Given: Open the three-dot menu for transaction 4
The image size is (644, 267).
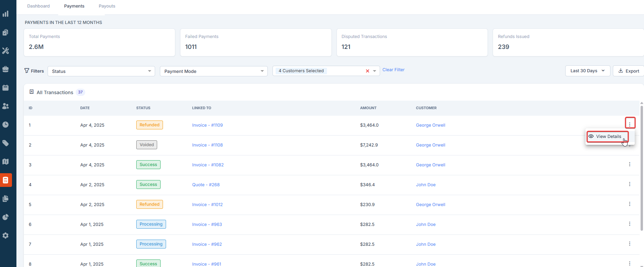Looking at the screenshot, I should 630,184.
